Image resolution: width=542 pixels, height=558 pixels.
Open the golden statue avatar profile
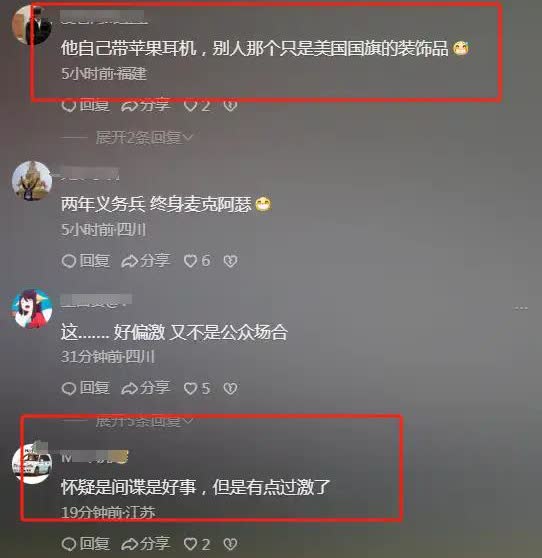[32, 181]
